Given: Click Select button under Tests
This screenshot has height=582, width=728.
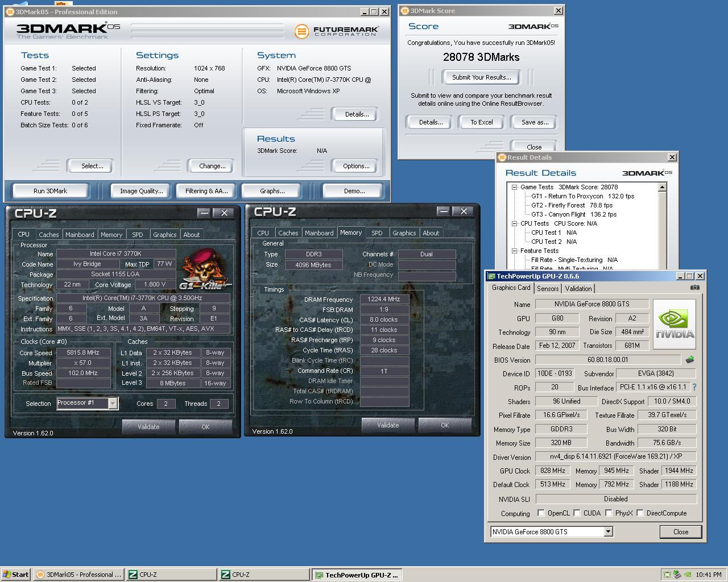Looking at the screenshot, I should [92, 166].
